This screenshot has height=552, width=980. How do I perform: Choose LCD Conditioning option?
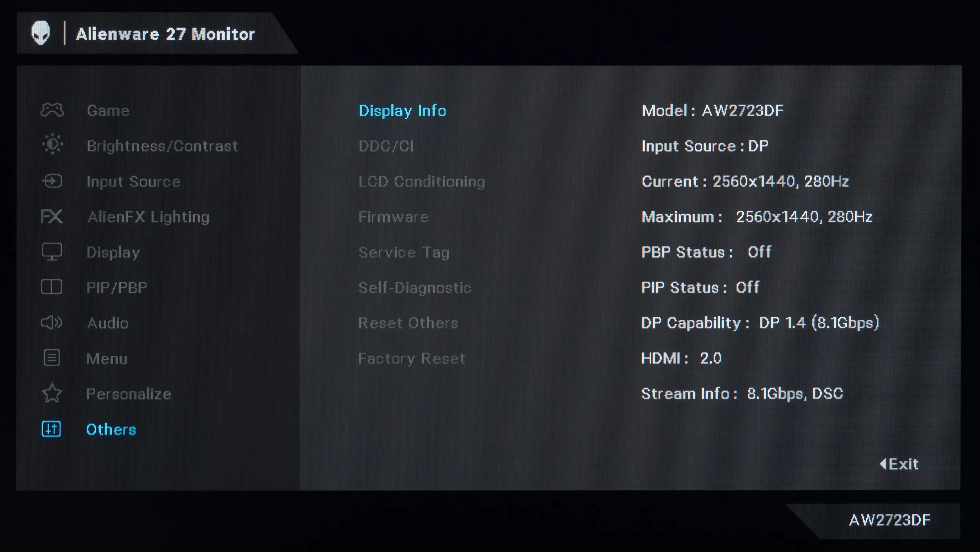[x=422, y=182]
